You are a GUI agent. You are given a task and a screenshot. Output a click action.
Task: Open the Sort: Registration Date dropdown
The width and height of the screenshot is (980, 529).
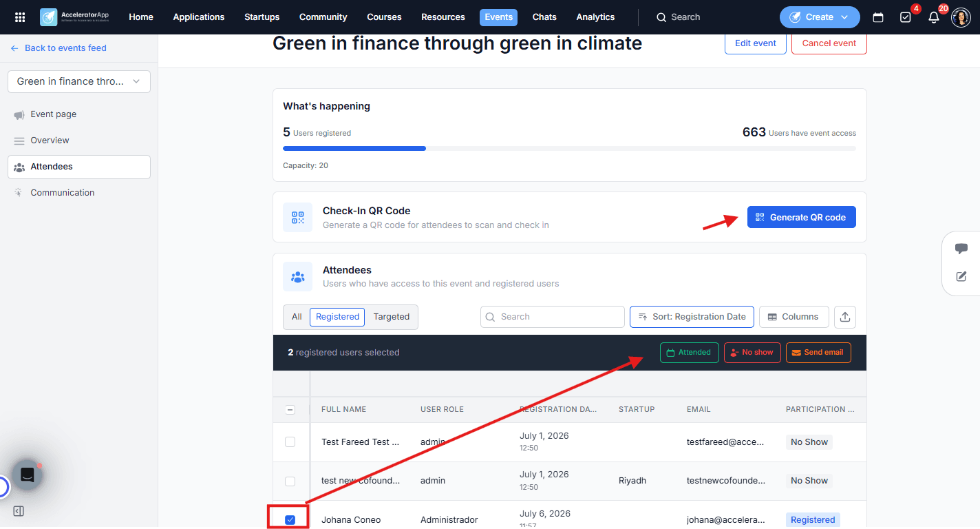[692, 317]
